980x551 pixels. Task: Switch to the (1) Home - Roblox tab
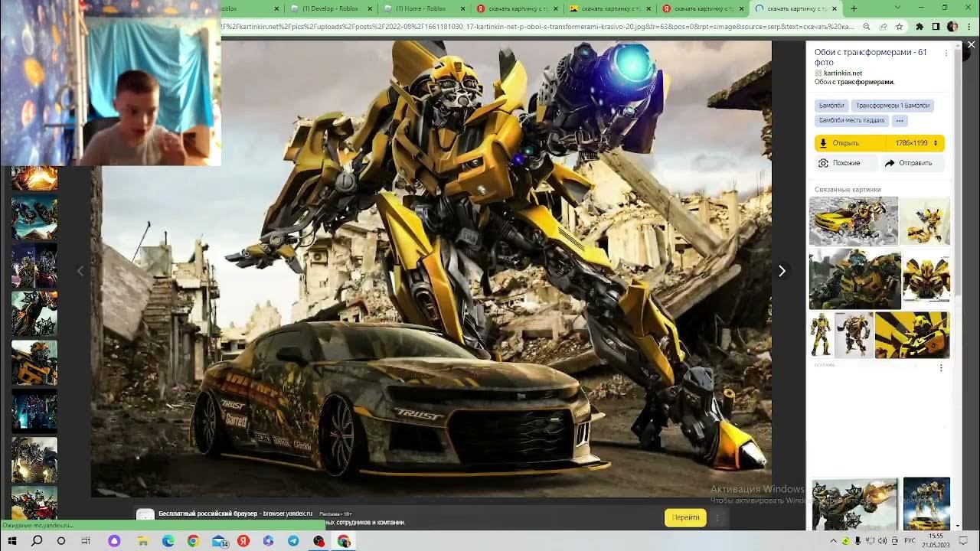click(423, 8)
